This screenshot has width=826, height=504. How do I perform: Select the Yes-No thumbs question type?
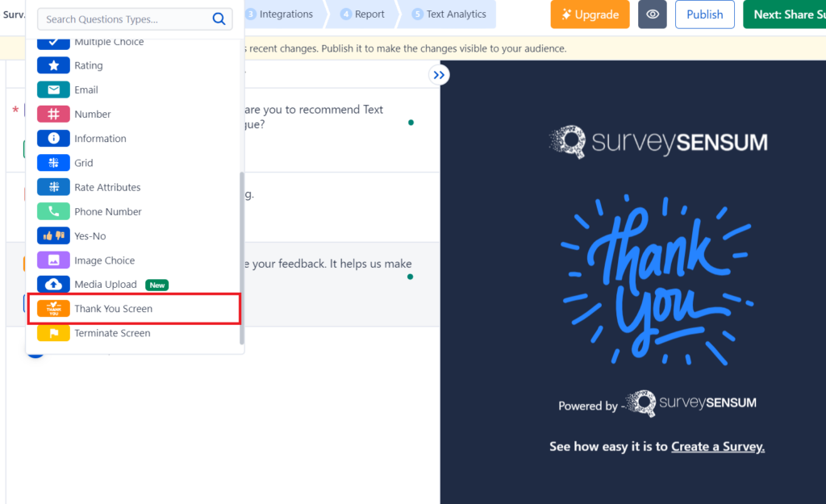coord(53,235)
